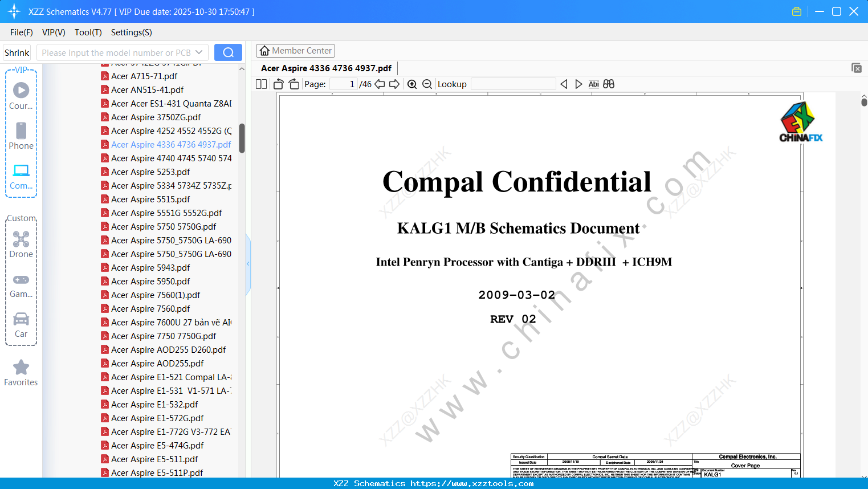Click the document viewer scrollbar thumb
Screen dimensions: 868x489
point(864,102)
